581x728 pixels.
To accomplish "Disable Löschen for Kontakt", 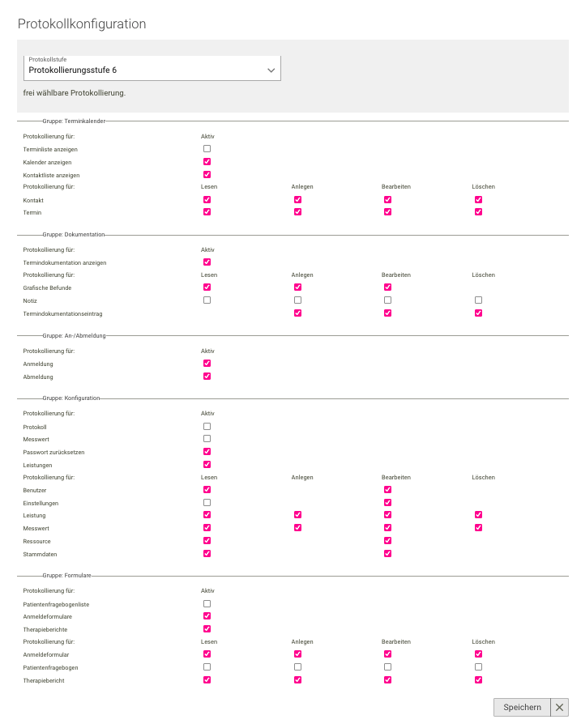I will pyautogui.click(x=478, y=199).
